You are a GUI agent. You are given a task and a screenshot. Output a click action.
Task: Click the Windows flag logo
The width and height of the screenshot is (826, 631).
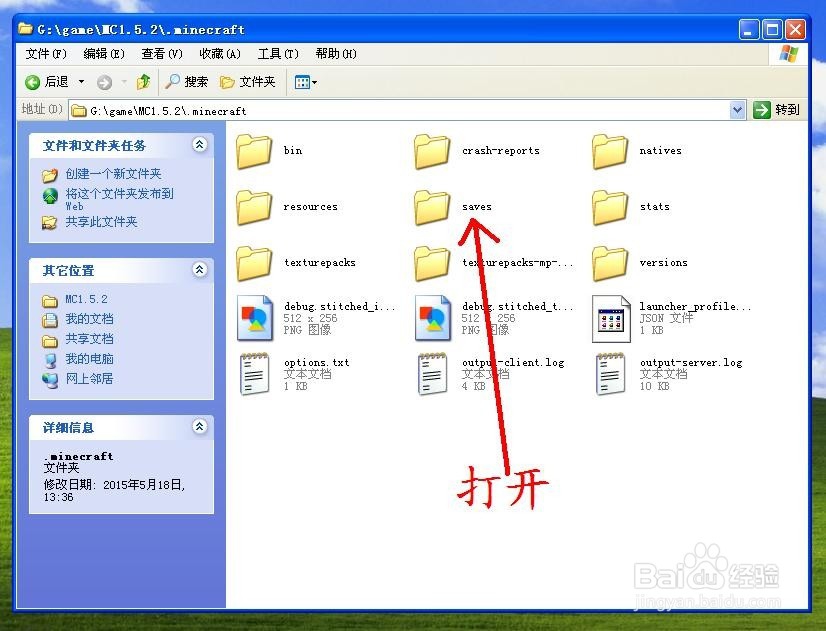[x=789, y=54]
